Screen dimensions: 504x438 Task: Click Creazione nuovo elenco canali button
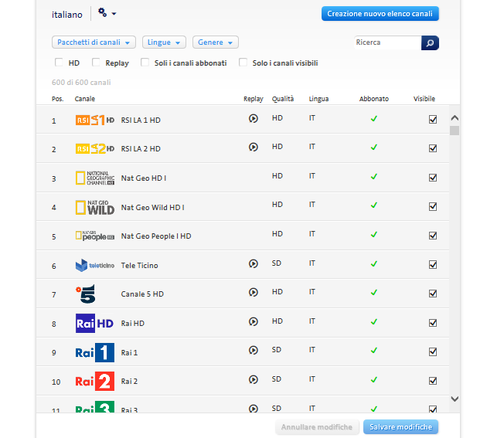click(x=380, y=14)
